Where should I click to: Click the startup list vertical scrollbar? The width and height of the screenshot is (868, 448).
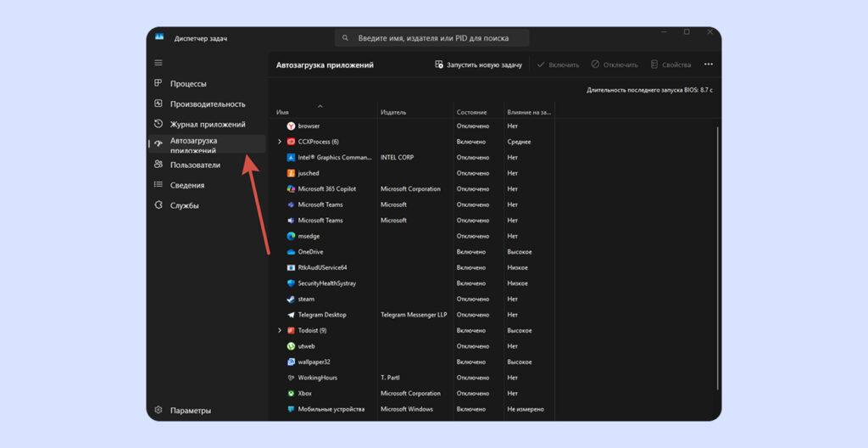tap(718, 258)
